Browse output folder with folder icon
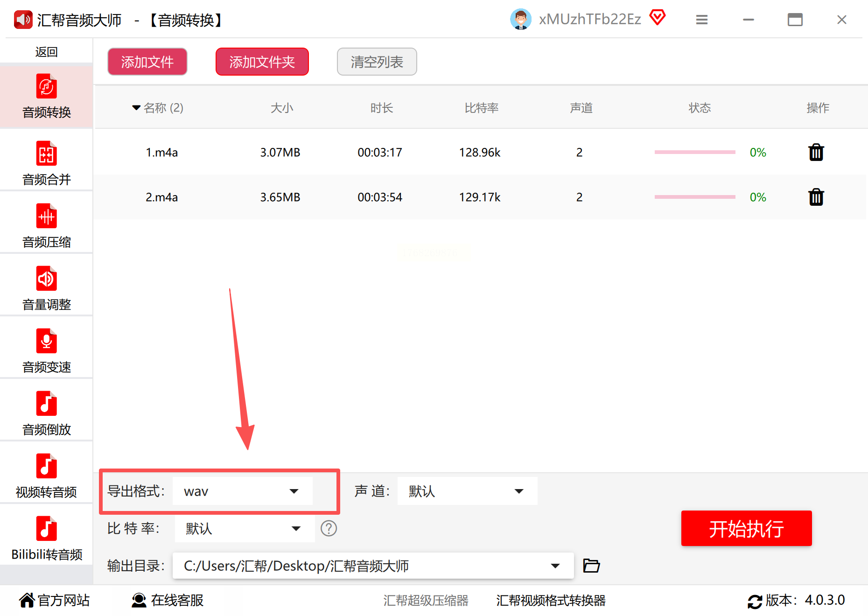 [591, 566]
